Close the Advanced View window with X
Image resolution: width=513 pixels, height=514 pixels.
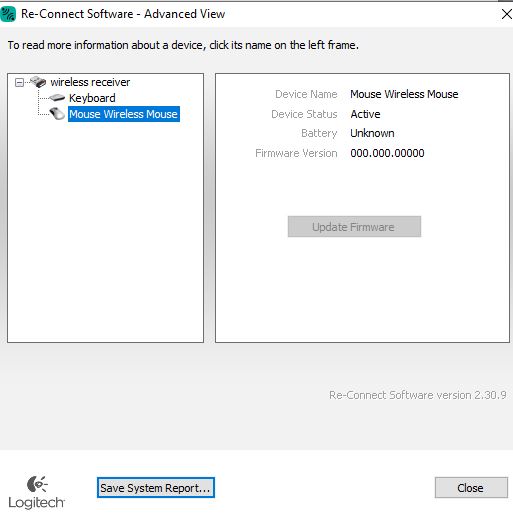506,14
